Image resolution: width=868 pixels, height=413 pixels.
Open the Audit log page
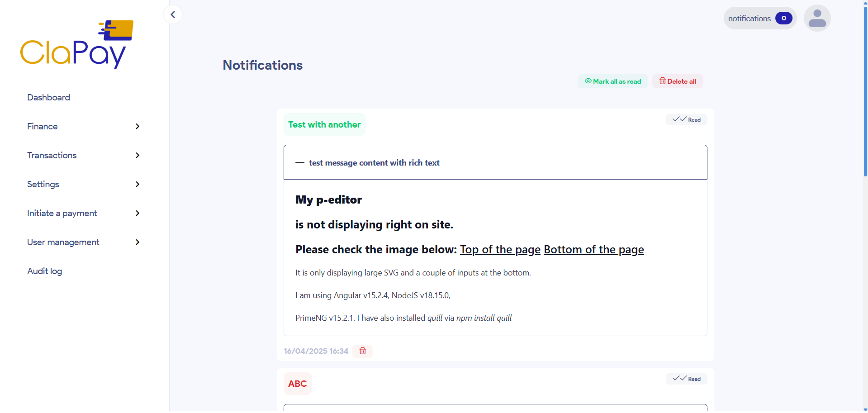44,271
